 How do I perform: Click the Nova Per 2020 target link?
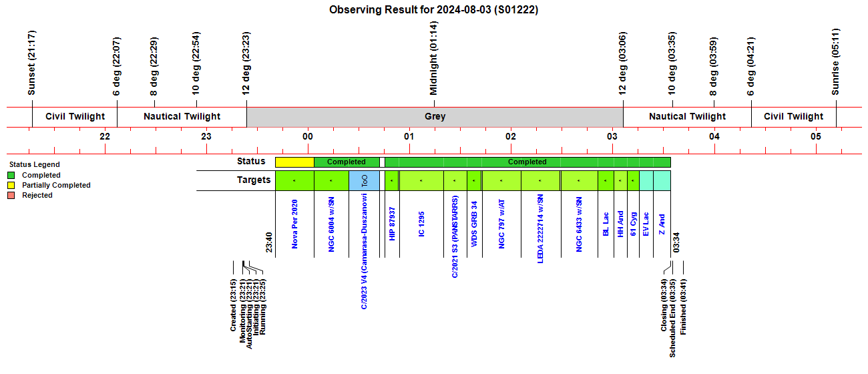tap(294, 224)
